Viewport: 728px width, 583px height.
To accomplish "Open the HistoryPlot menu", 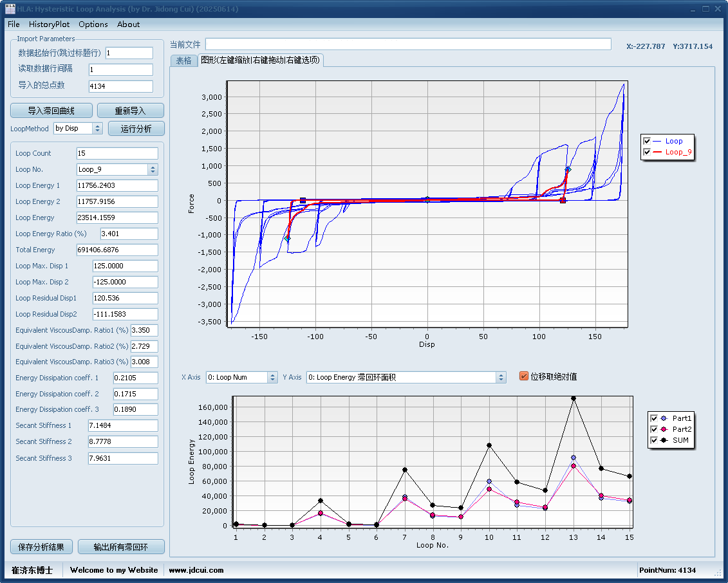I will (49, 24).
